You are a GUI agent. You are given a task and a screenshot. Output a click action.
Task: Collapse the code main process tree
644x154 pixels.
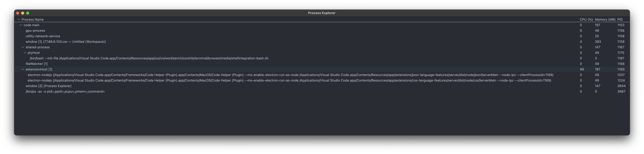point(21,25)
